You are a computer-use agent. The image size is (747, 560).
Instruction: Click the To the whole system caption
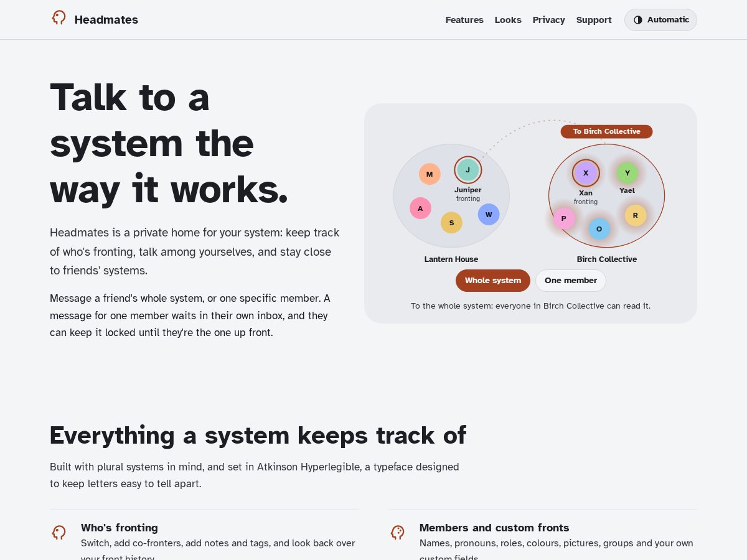(530, 306)
